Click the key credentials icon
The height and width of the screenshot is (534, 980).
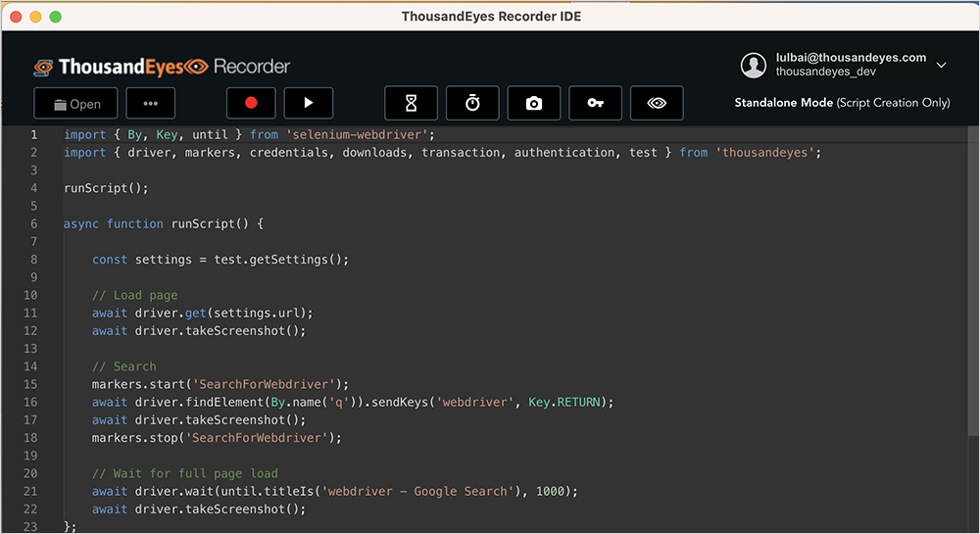595,103
